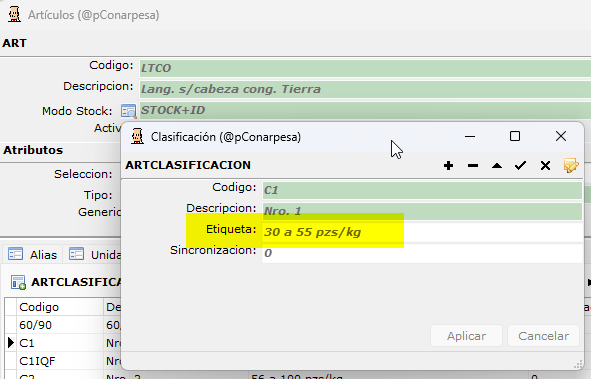Open the Unidades tab
Screen dimensions: 591x379
coord(94,254)
